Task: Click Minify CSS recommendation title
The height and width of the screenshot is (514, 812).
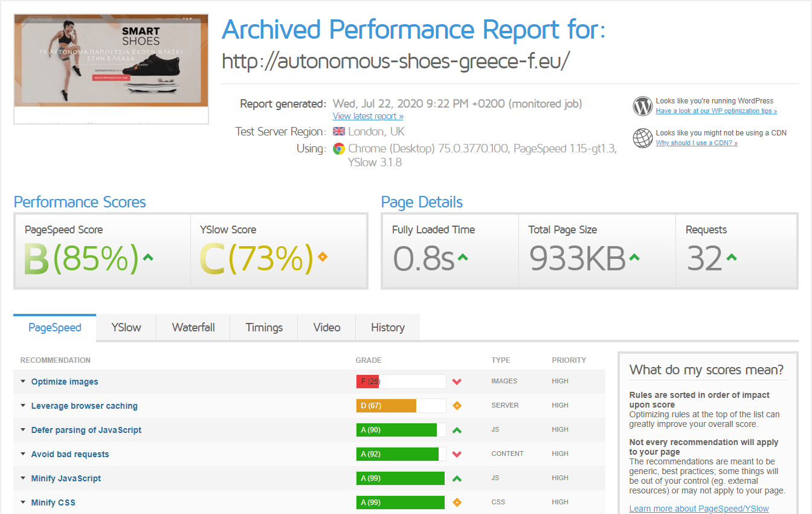Action: pyautogui.click(x=53, y=503)
